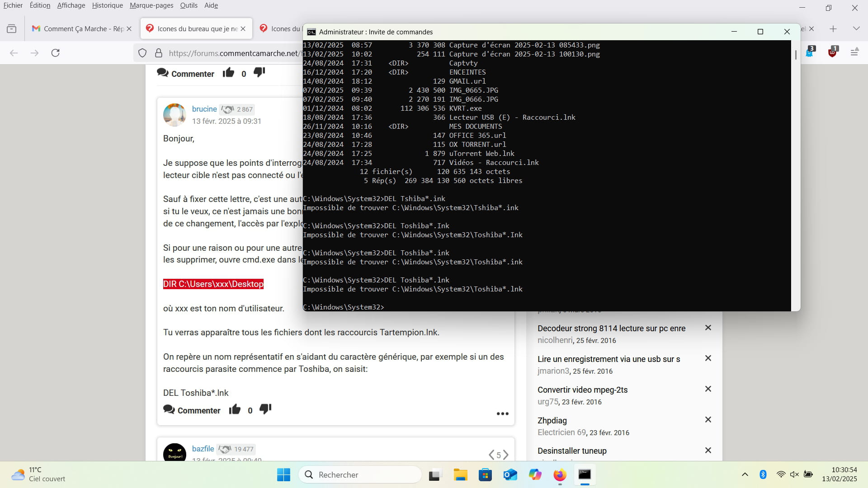Dismiss the Zhpdiag entry
This screenshot has width=868, height=488.
[708, 420]
